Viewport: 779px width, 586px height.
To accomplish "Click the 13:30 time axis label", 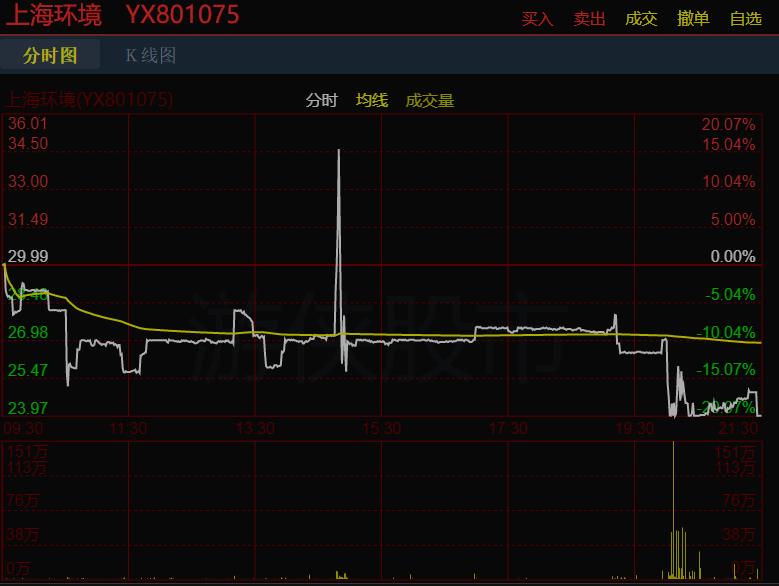I will (x=255, y=428).
